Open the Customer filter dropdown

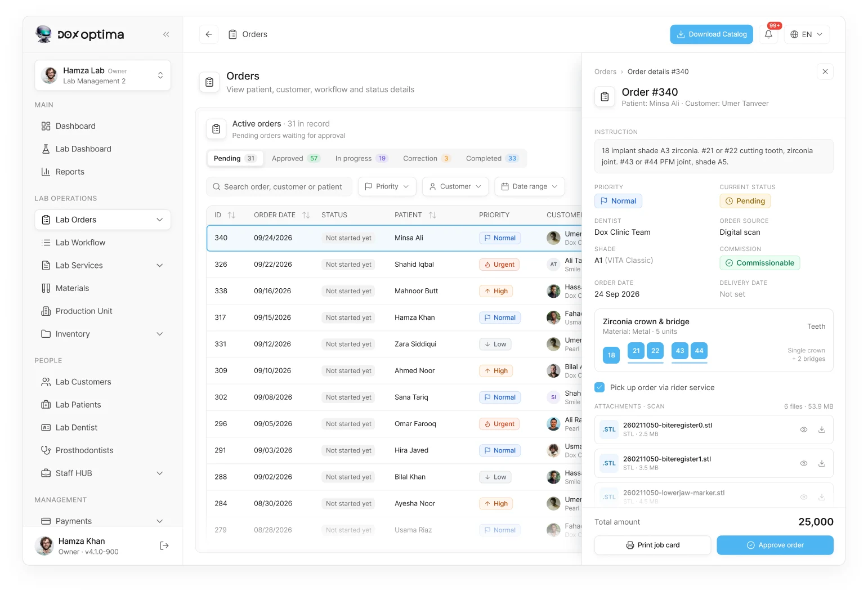coord(455,186)
